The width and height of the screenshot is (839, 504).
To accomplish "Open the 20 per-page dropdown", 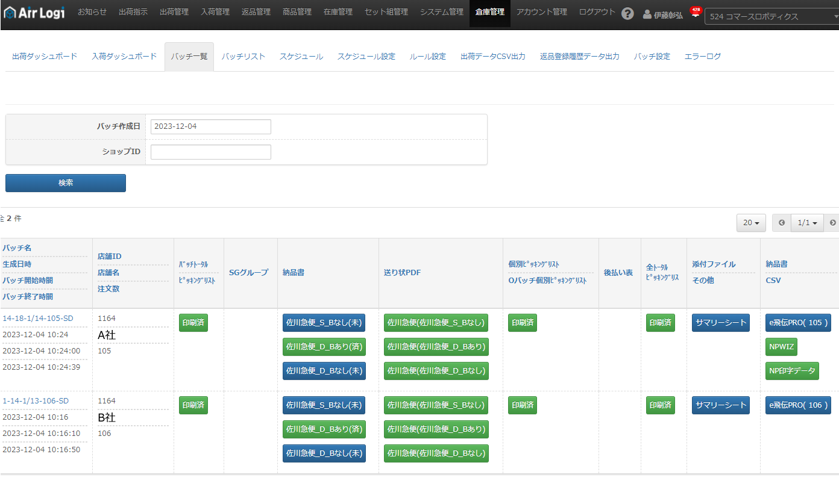I will point(750,223).
